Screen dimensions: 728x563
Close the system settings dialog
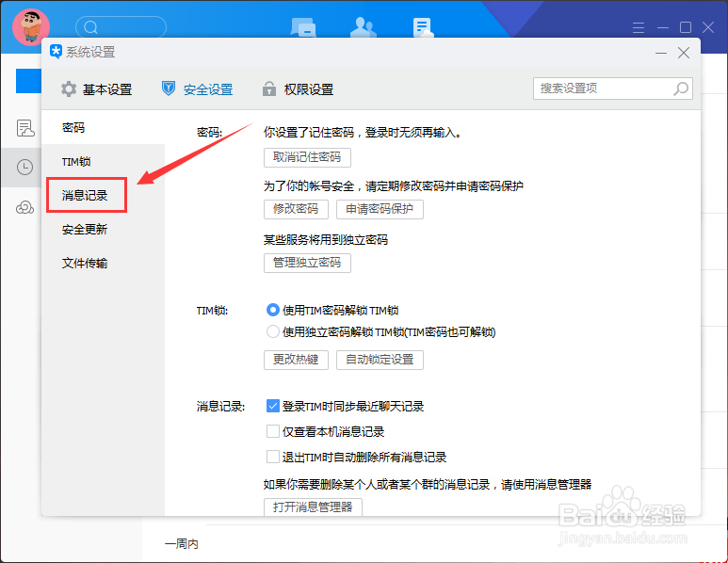(684, 53)
